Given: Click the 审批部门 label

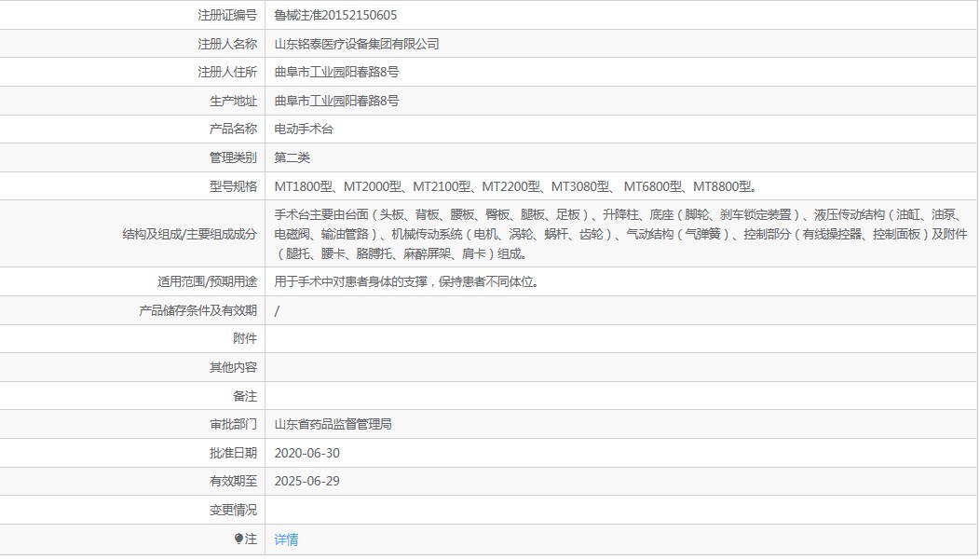Looking at the screenshot, I should coord(234,424).
